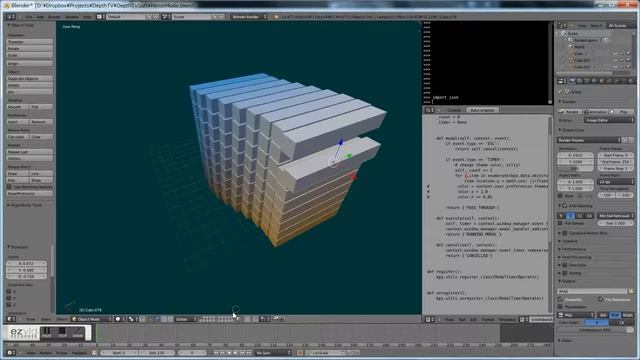The image size is (640, 360).
Task: Open the timeline editor type icon
Action: click(10, 353)
